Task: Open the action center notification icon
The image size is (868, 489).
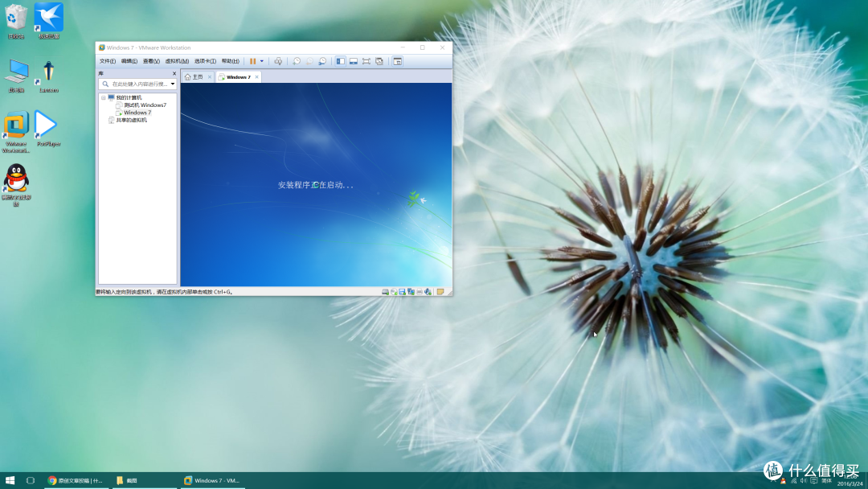Action: coord(813,480)
